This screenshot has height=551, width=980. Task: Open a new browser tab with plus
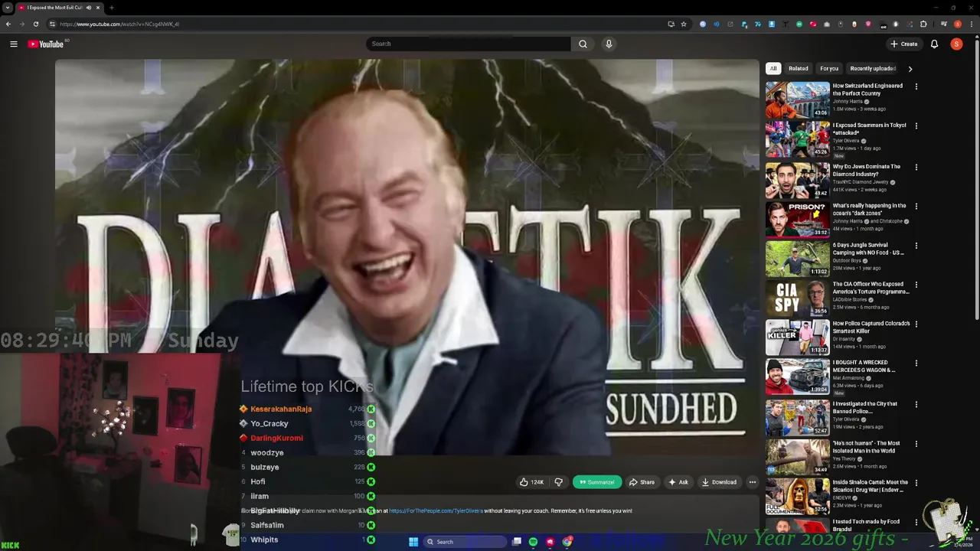pyautogui.click(x=111, y=8)
